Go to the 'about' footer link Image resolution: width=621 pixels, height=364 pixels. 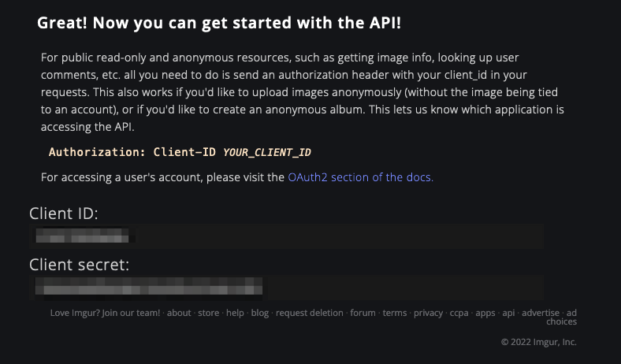179,313
